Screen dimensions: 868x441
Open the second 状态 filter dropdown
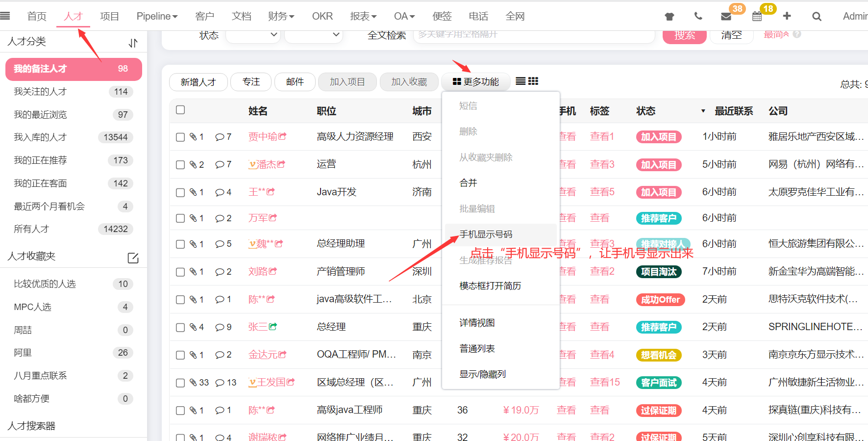click(314, 35)
